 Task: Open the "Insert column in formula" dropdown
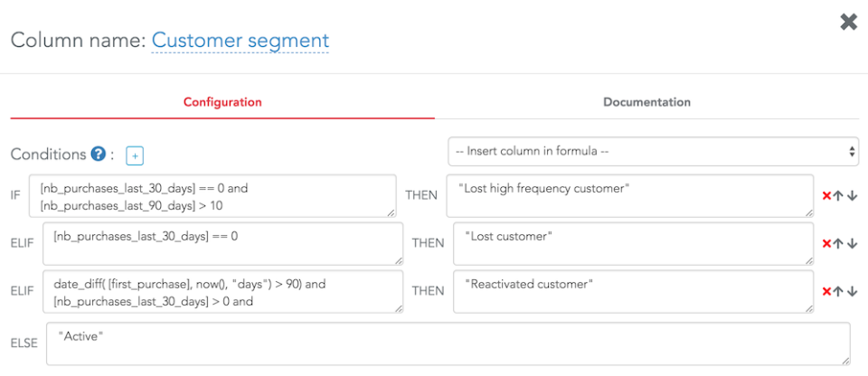coord(653,151)
